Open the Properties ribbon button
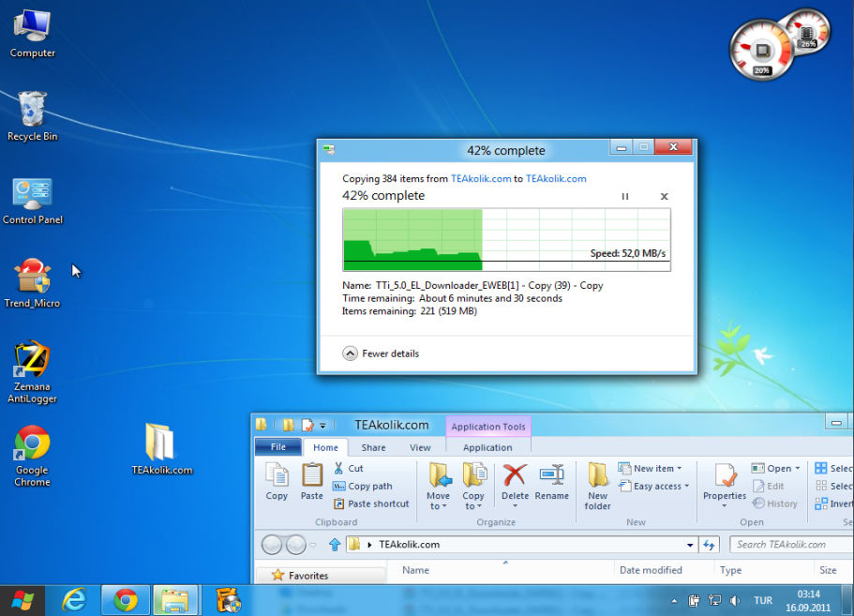The image size is (854, 616). click(725, 487)
